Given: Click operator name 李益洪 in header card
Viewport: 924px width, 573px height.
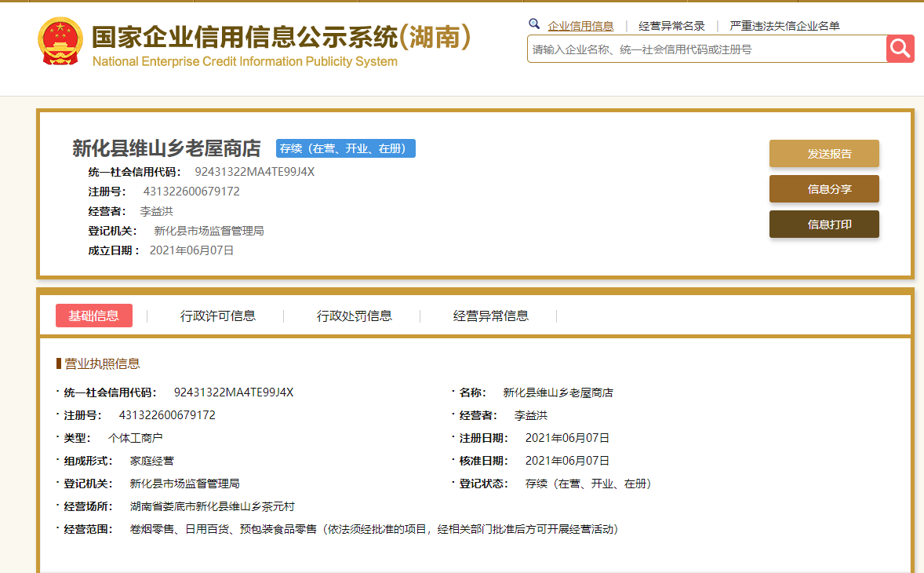Looking at the screenshot, I should pos(156,211).
